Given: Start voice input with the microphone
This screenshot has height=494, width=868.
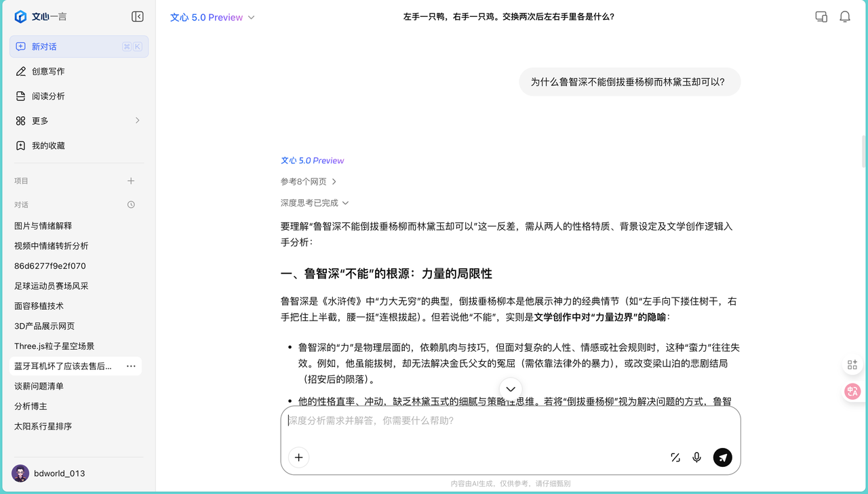Looking at the screenshot, I should (x=696, y=457).
